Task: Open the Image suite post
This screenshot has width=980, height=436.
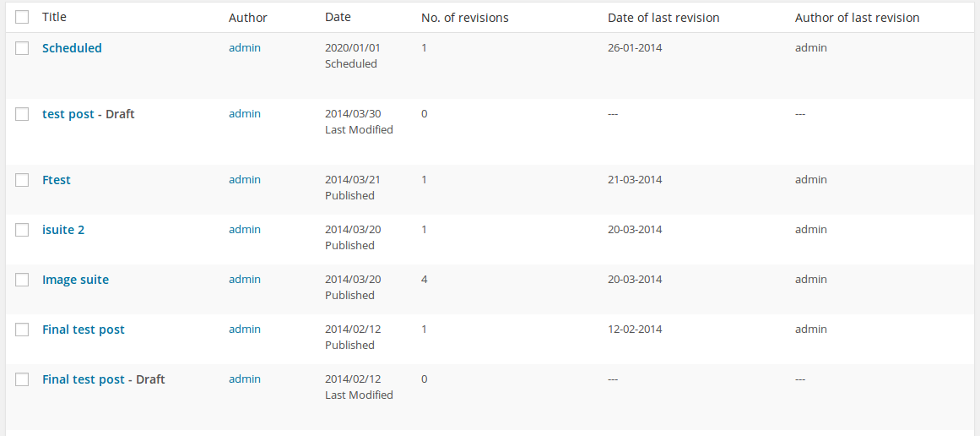Action: coord(76,281)
